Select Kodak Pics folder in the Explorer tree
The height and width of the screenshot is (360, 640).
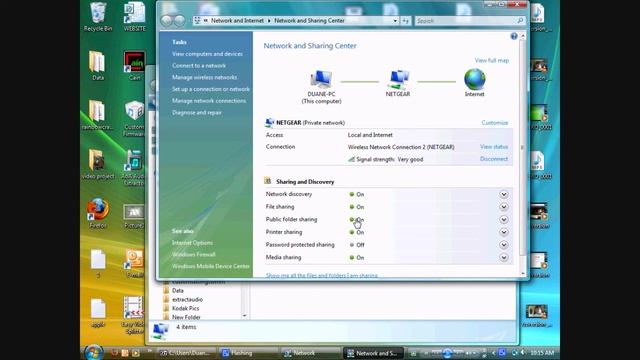coord(186,309)
